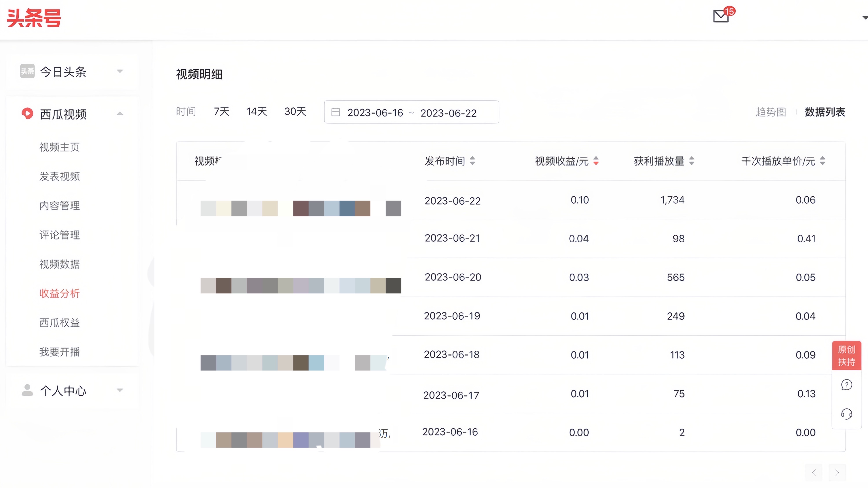Select the 30天 time range
Image resolution: width=868 pixels, height=488 pixels.
coord(295,111)
